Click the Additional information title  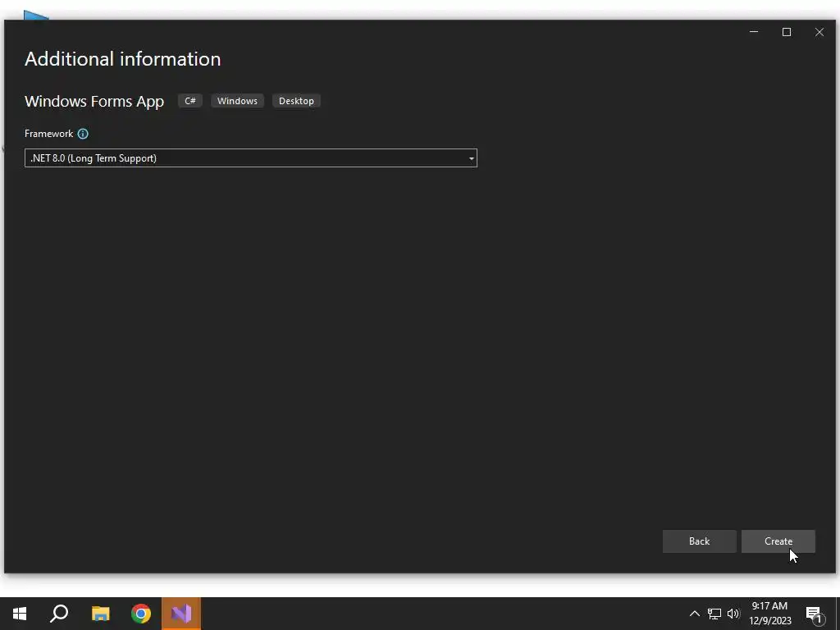(x=123, y=59)
